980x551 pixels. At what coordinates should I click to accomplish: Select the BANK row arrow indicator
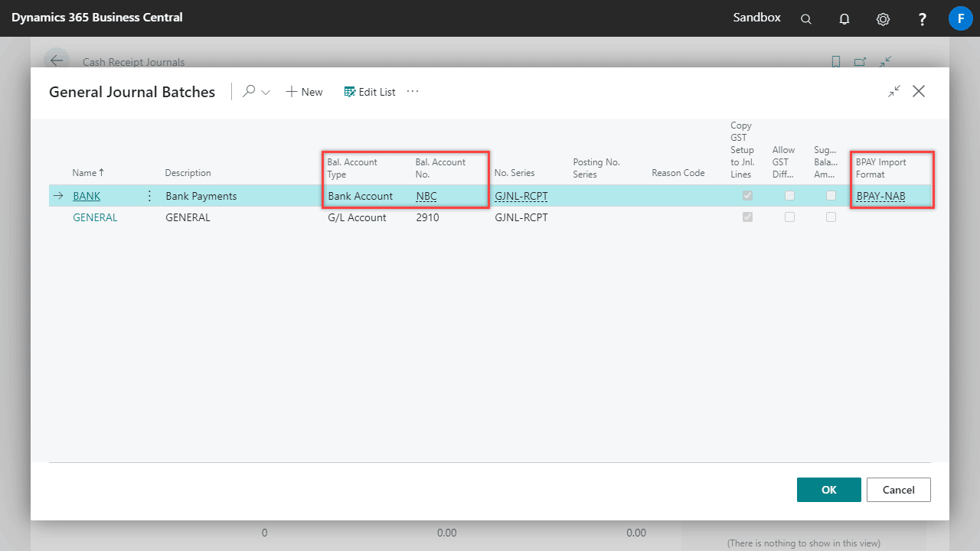pyautogui.click(x=58, y=196)
